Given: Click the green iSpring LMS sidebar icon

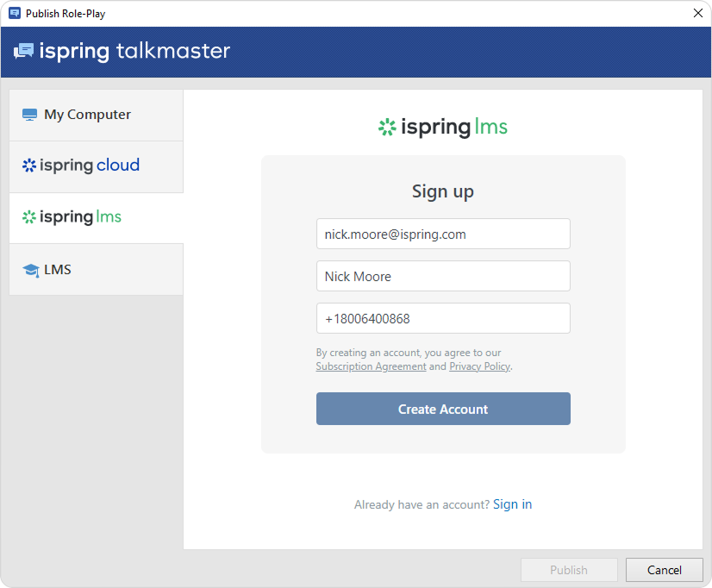Looking at the screenshot, I should click(x=29, y=217).
